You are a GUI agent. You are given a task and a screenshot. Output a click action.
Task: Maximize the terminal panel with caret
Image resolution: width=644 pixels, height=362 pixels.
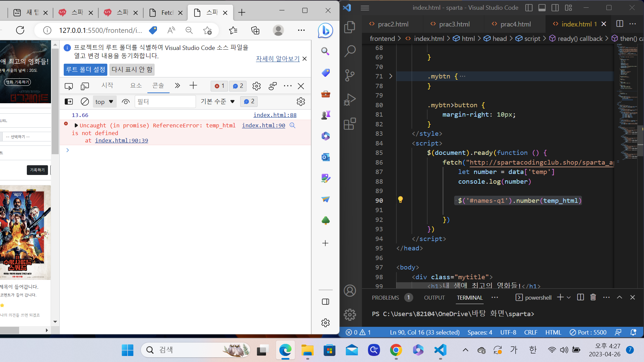click(x=620, y=297)
